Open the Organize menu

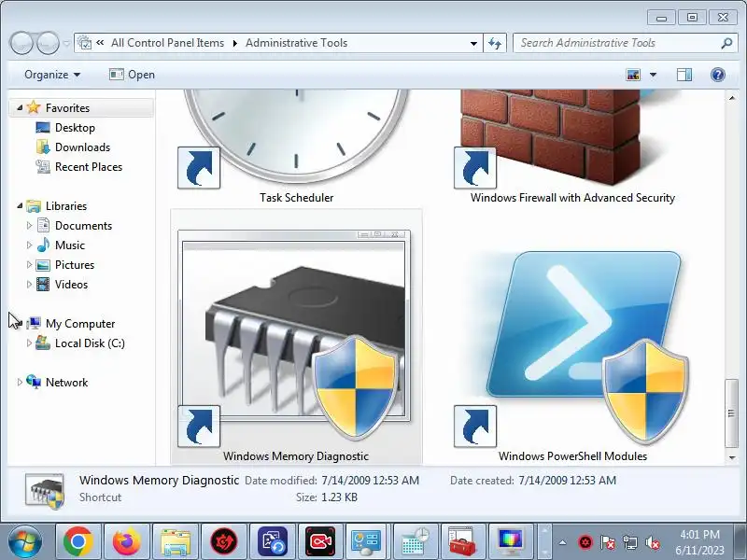[x=52, y=75]
